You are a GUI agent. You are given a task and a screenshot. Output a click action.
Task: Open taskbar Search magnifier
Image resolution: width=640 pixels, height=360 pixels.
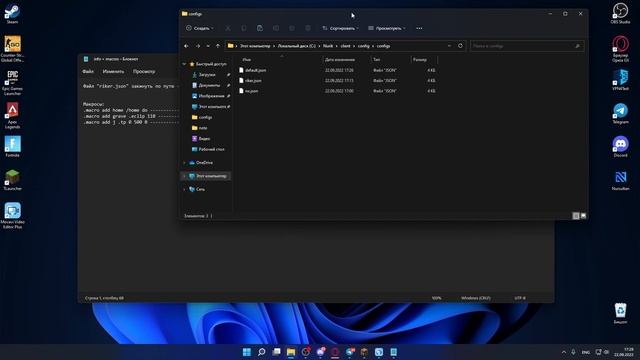[262, 352]
